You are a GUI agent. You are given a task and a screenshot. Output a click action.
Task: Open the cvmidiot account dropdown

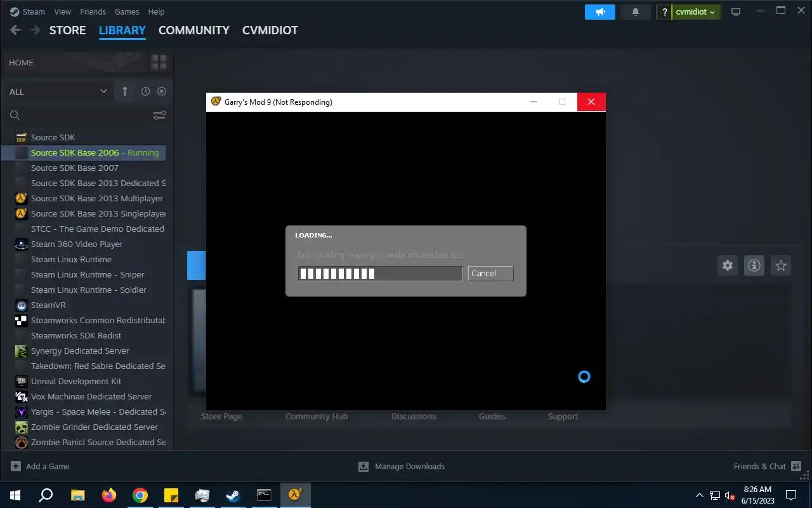(695, 12)
